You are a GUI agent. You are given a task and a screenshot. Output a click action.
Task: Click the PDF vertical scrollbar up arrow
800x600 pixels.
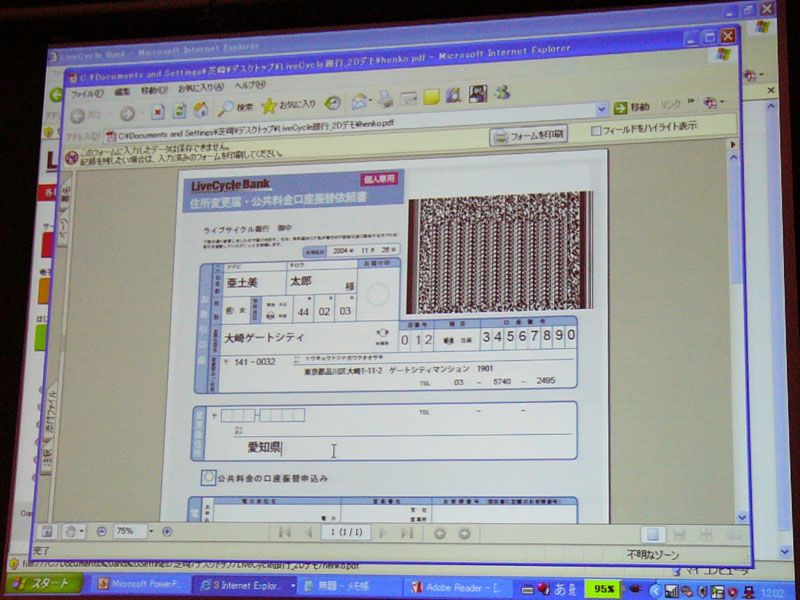tap(734, 158)
